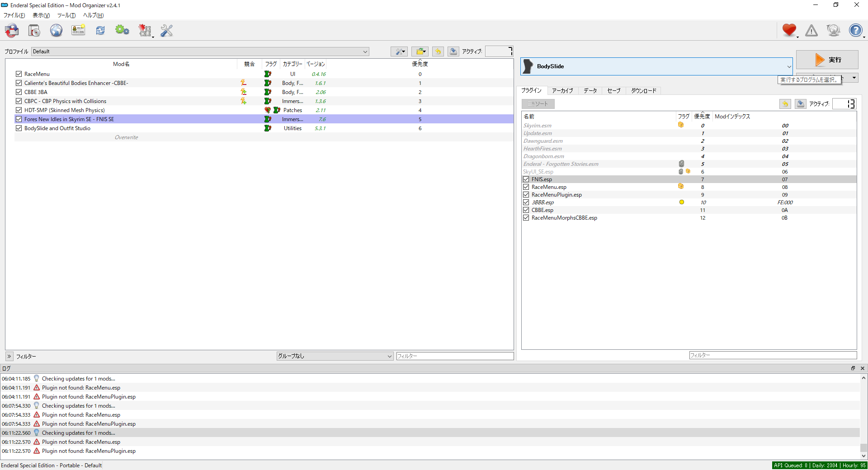Switch to the ダウンロード tab
868x470 pixels.
pyautogui.click(x=644, y=91)
